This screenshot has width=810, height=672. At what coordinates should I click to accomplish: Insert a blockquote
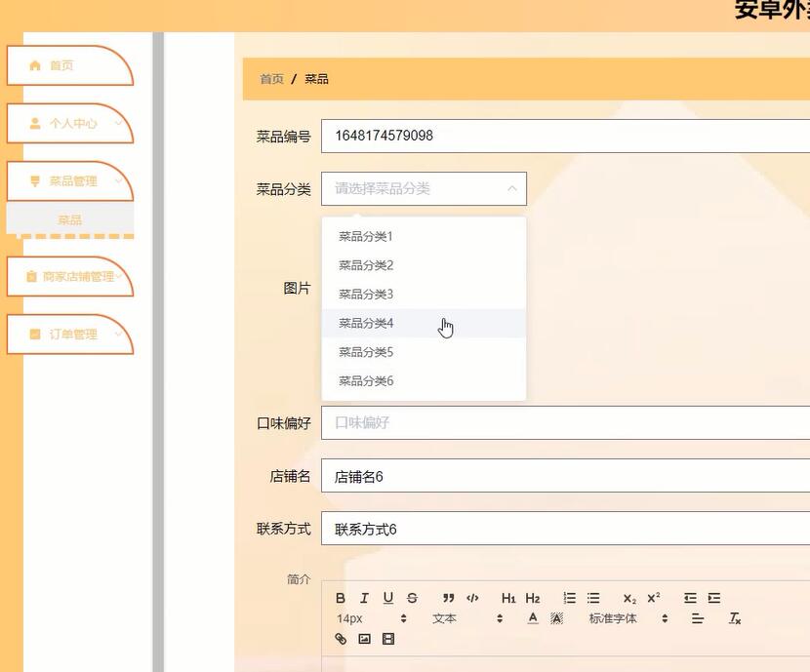tap(448, 598)
